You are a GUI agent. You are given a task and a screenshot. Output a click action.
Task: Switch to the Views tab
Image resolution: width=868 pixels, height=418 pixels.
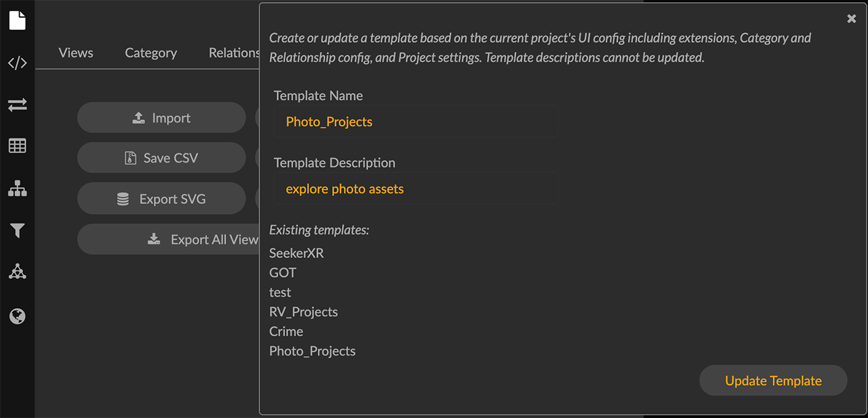click(x=75, y=52)
